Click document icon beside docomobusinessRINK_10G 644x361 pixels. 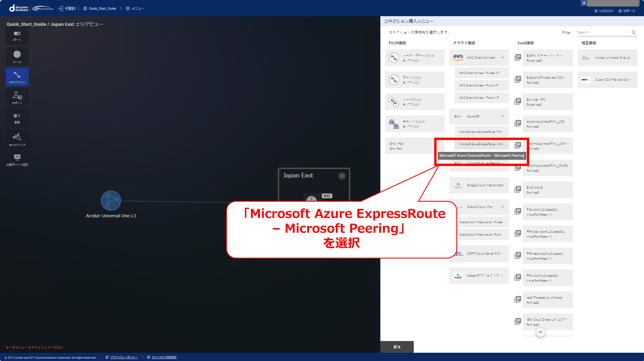click(x=518, y=123)
